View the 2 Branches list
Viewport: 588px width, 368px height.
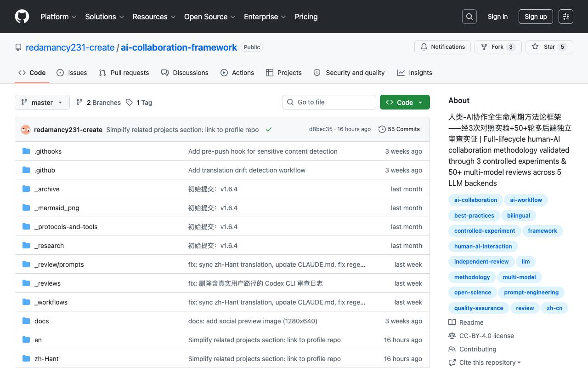tap(98, 102)
